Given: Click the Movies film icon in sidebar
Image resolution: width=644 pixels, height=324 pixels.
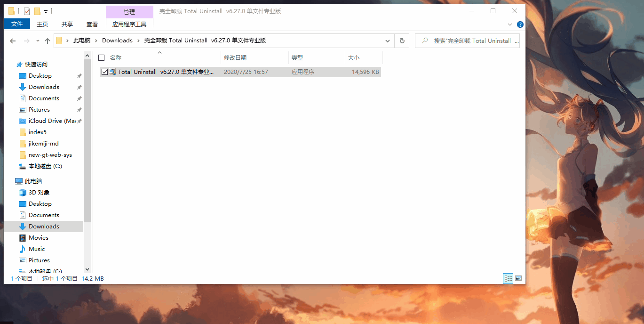Looking at the screenshot, I should click(x=22, y=238).
